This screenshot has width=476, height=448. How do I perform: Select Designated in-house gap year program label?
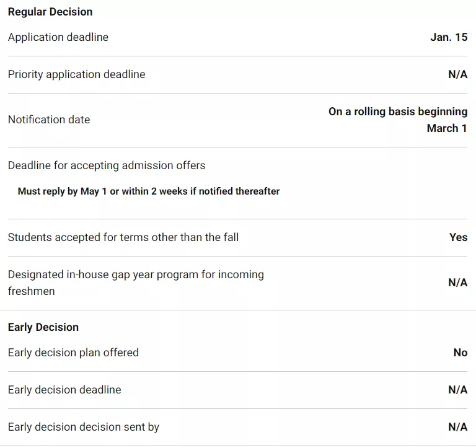(136, 283)
